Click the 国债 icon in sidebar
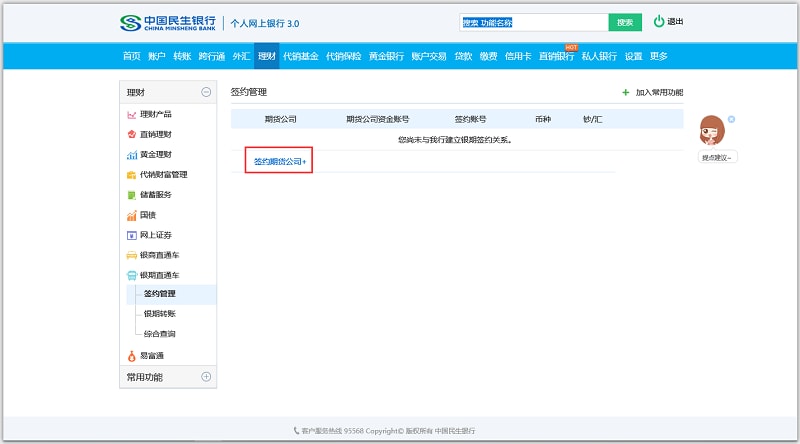The image size is (800, 444). point(131,215)
